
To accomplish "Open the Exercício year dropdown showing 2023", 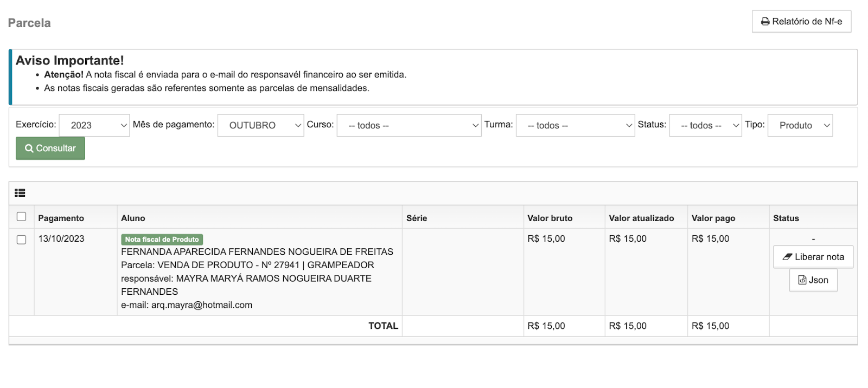I will pyautogui.click(x=94, y=125).
